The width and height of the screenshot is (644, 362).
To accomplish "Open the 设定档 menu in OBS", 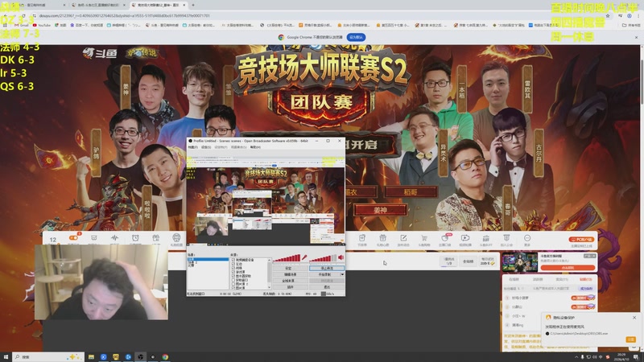I will (x=221, y=147).
